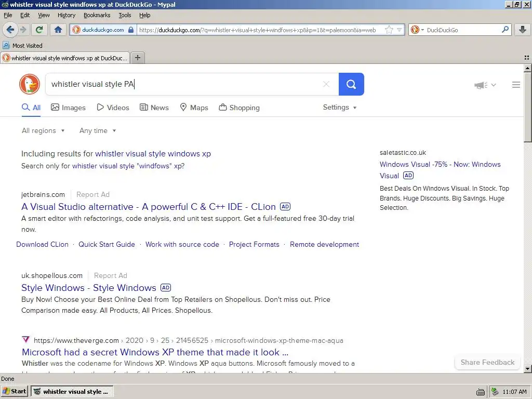
Task: Open the Windows Start button
Action: (x=14, y=392)
